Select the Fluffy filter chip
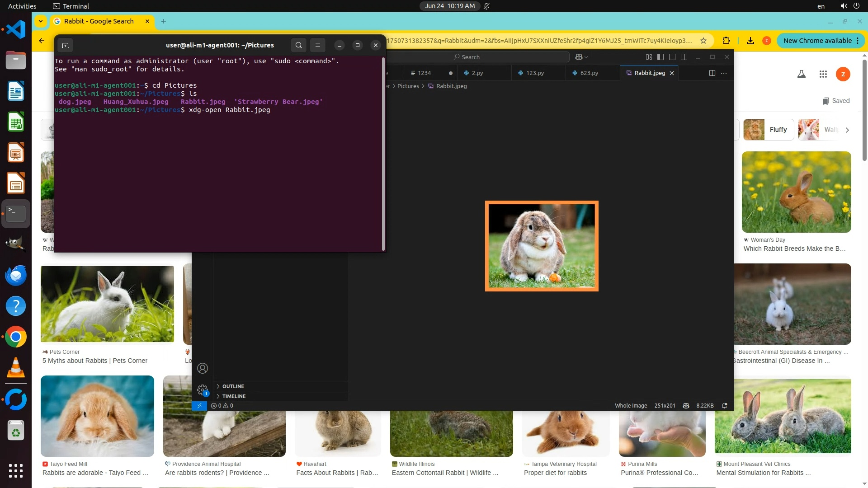 tap(769, 130)
